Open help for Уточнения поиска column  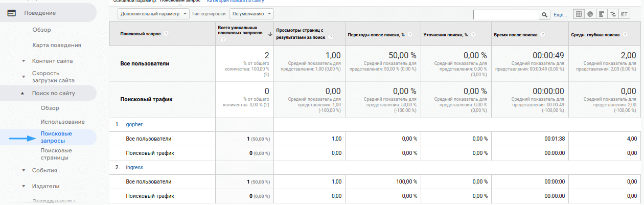[473, 35]
